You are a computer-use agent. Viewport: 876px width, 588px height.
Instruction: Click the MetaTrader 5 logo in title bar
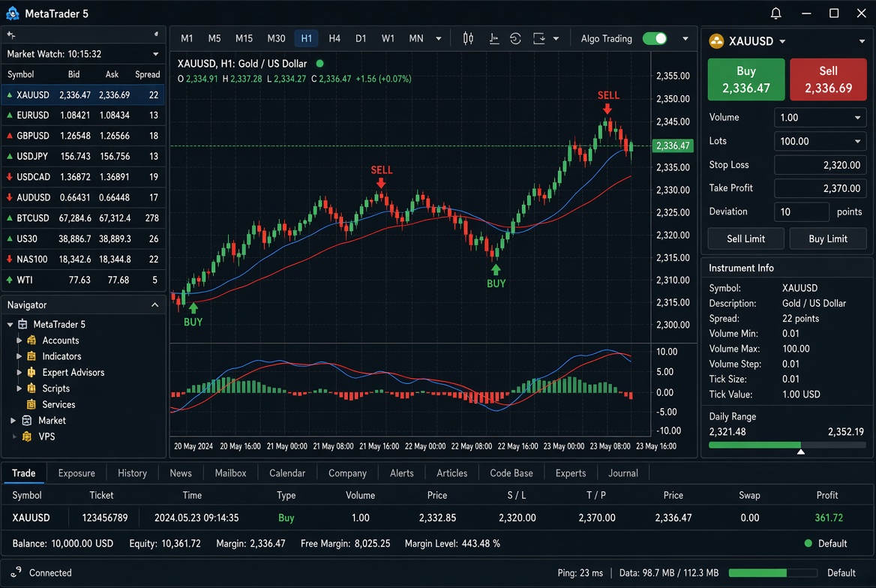click(12, 13)
